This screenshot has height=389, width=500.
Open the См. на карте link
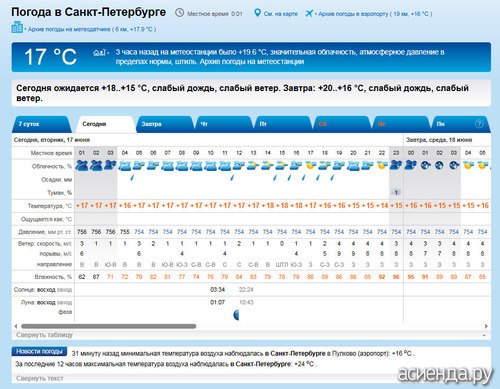pyautogui.click(x=281, y=14)
